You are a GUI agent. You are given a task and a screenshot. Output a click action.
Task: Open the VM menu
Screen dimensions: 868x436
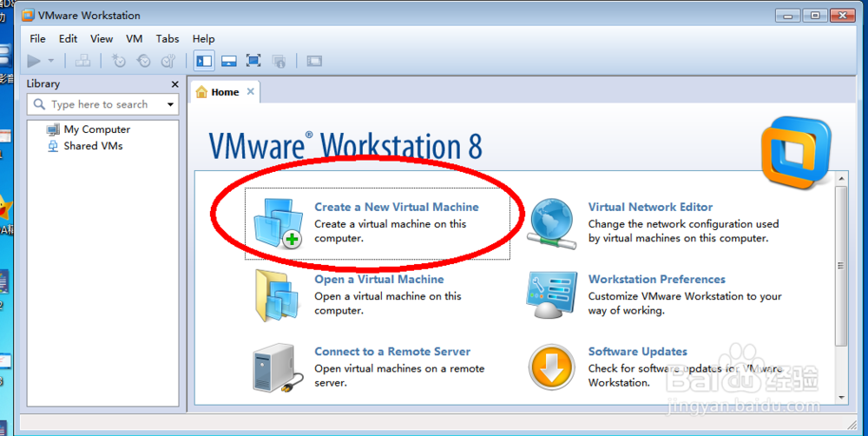pyautogui.click(x=135, y=39)
